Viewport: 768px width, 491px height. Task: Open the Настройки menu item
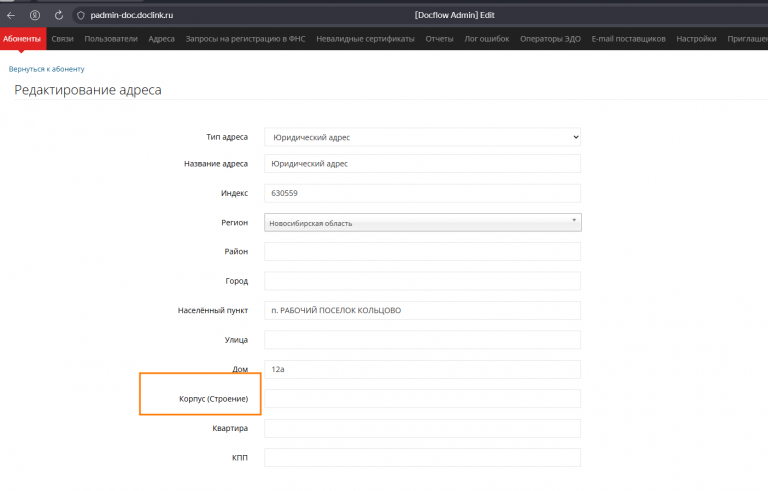coord(696,39)
